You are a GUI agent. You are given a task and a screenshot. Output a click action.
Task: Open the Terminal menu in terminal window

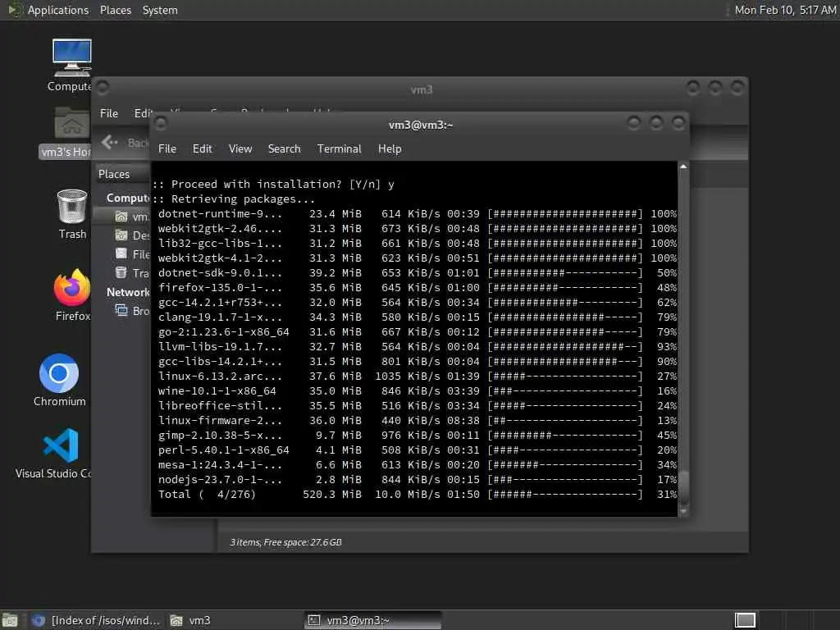pos(339,149)
